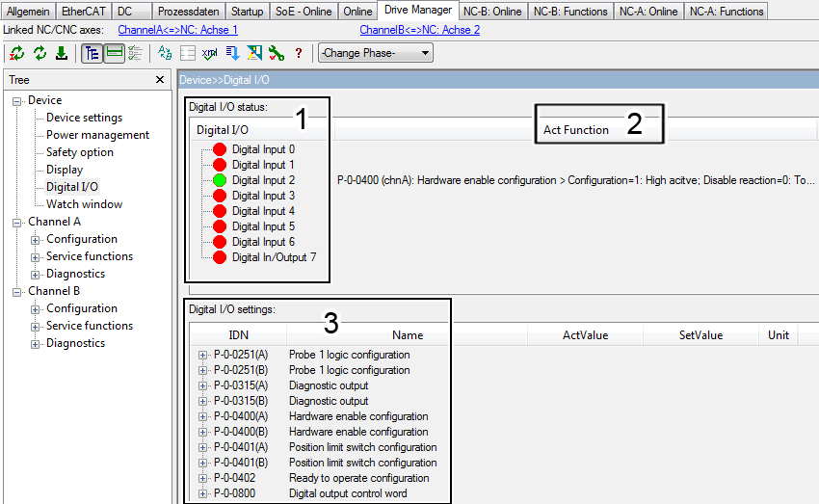Viewport: 819px width, 504px height.
Task: Toggle the tree view toolbar button
Action: click(x=92, y=53)
